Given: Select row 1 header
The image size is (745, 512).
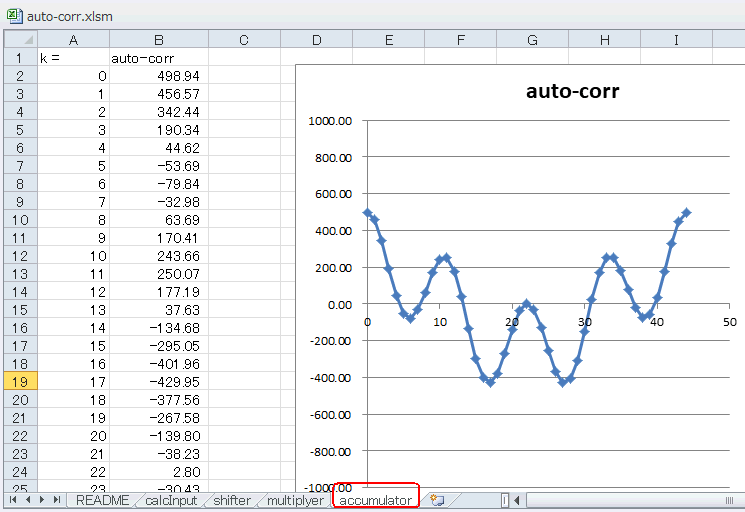Looking at the screenshot, I should [x=21, y=57].
